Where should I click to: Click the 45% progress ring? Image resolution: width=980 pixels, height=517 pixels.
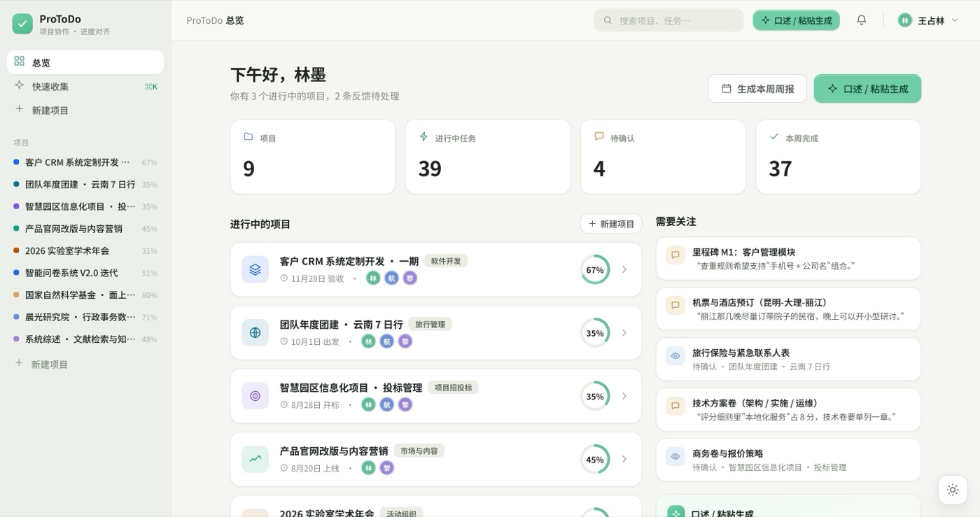(x=595, y=460)
